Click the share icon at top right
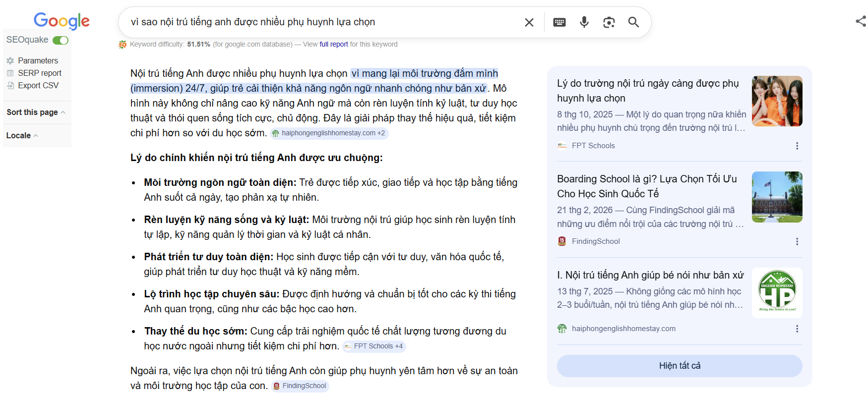 point(861,21)
